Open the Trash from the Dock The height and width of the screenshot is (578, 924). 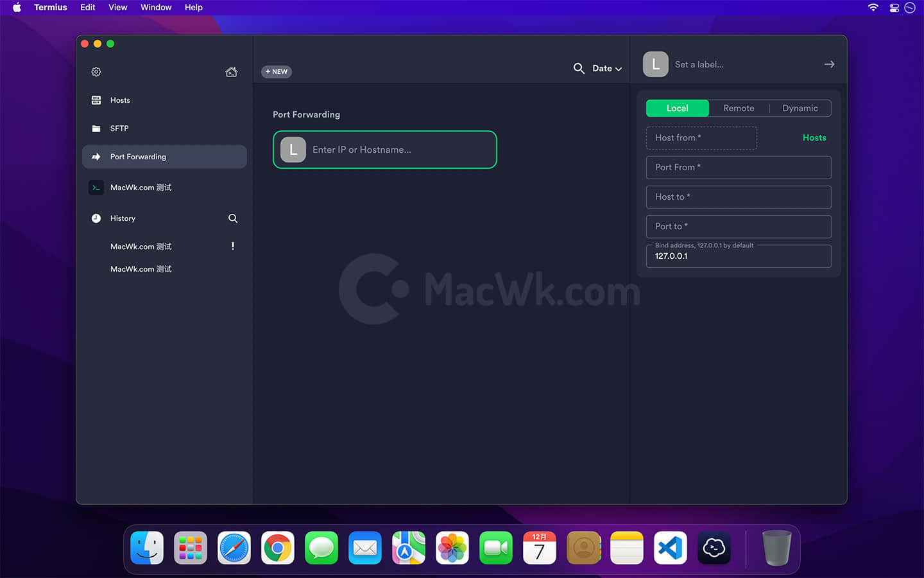click(x=776, y=548)
